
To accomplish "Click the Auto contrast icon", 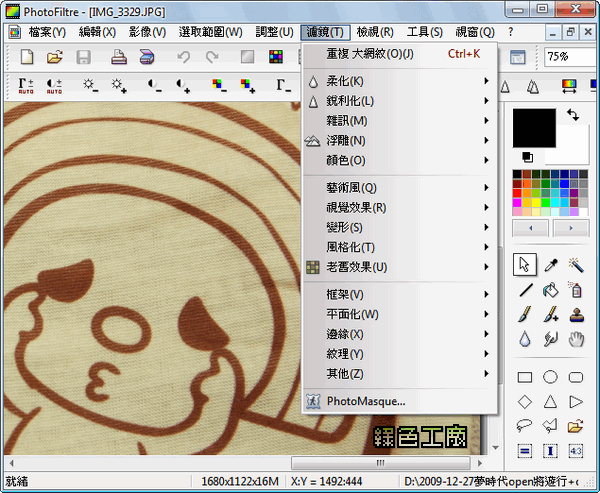I will pyautogui.click(x=54, y=86).
